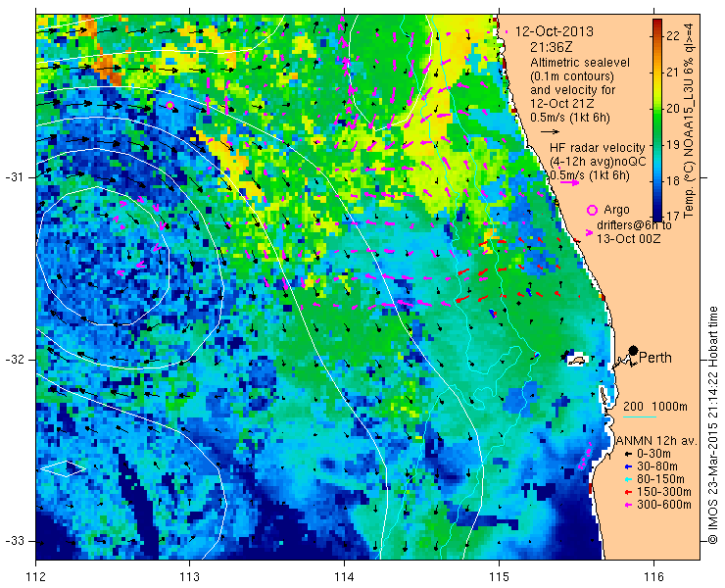The height and width of the screenshot is (588, 725).
Task: Click the IMOS copyright timestamp text
Action: pos(712,424)
